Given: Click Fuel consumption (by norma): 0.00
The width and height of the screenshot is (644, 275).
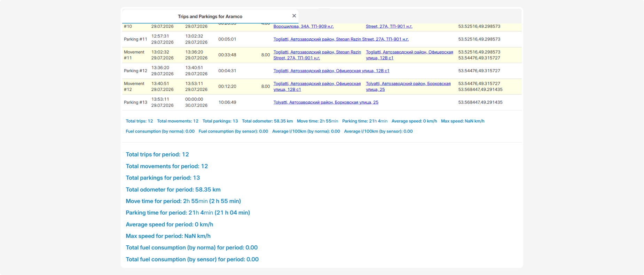Looking at the screenshot, I should tap(160, 131).
